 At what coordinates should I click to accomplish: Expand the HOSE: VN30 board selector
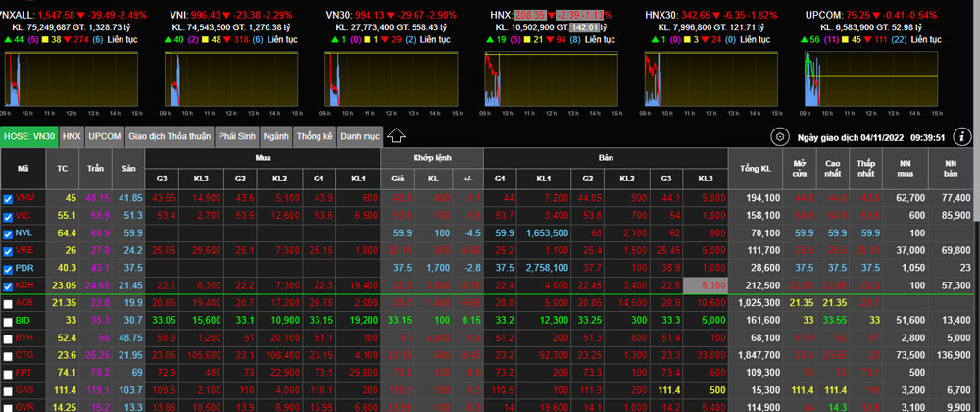pos(28,137)
